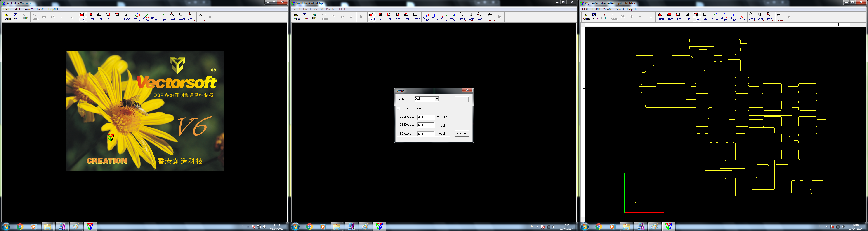
Task: Click File Explorer icon in taskbar below Setting dialog
Action: [x=337, y=227]
